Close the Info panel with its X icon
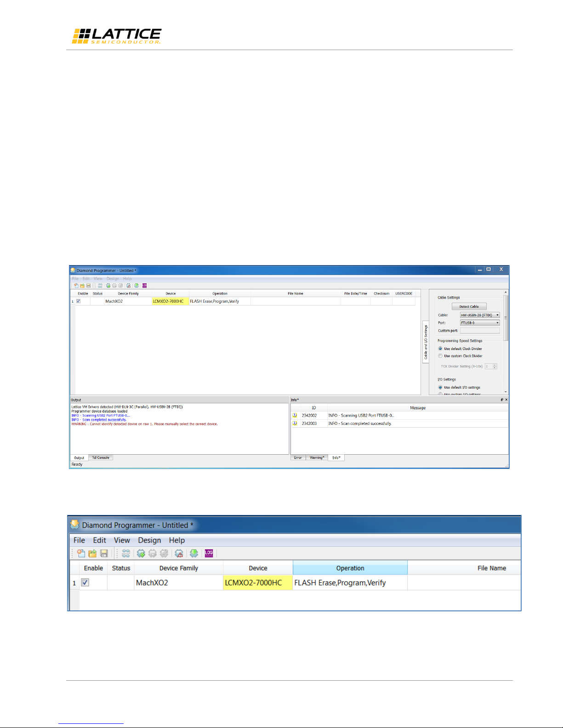 click(x=506, y=400)
